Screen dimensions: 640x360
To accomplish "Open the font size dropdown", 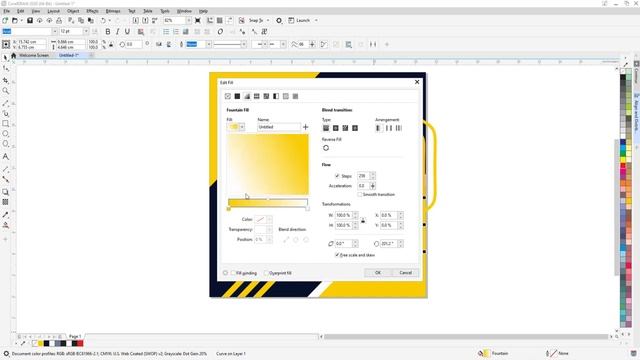I will coord(86,31).
